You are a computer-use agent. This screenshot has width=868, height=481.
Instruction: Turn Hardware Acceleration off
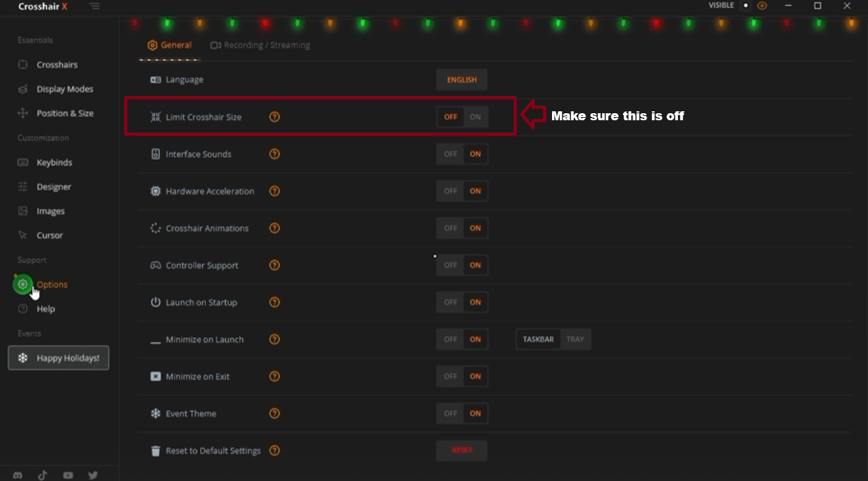tap(450, 191)
